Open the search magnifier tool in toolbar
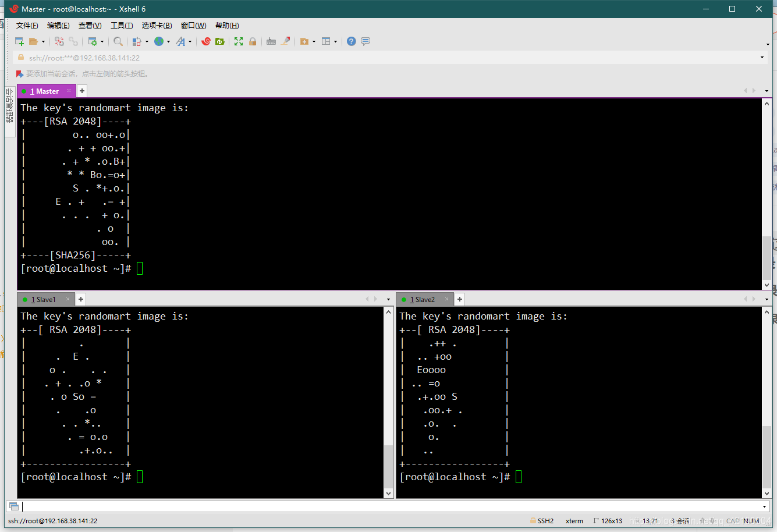The width and height of the screenshot is (777, 532). pos(118,41)
